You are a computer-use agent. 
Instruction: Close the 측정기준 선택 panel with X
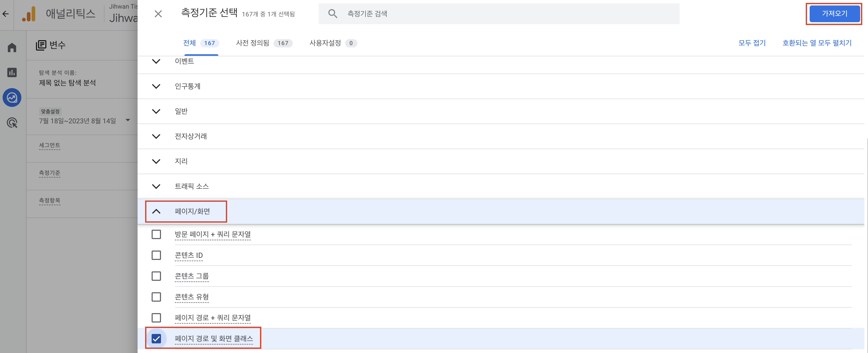[x=158, y=14]
